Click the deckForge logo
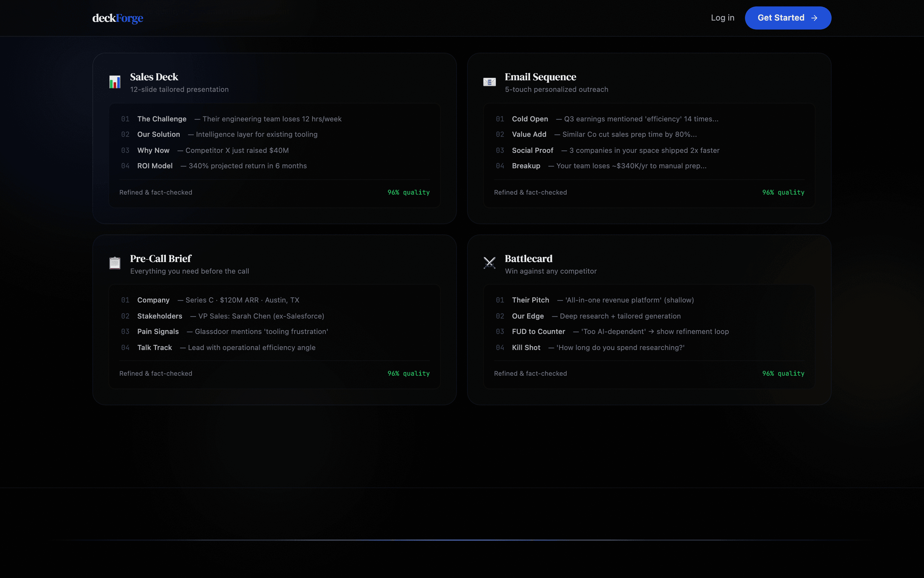 pos(118,18)
